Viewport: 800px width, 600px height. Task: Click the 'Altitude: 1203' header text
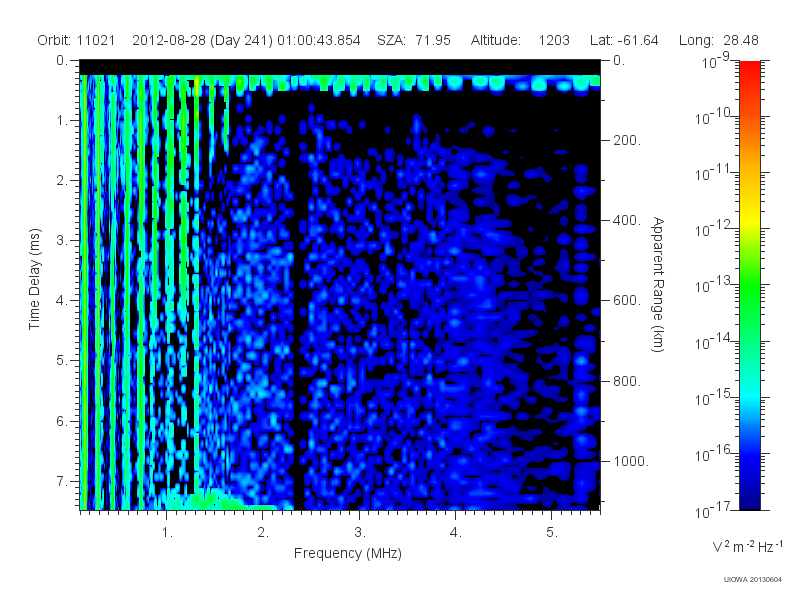520,40
